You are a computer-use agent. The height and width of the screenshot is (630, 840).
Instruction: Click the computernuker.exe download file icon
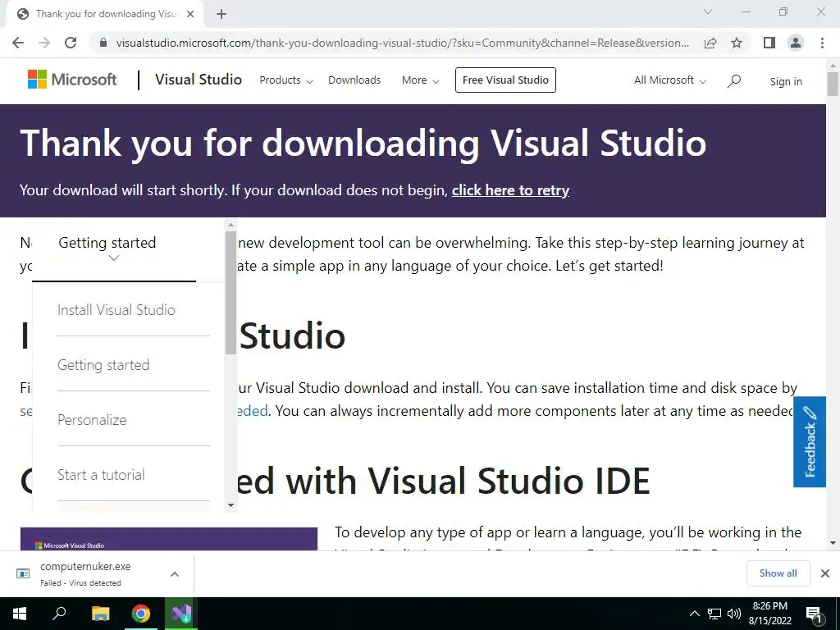(x=23, y=573)
